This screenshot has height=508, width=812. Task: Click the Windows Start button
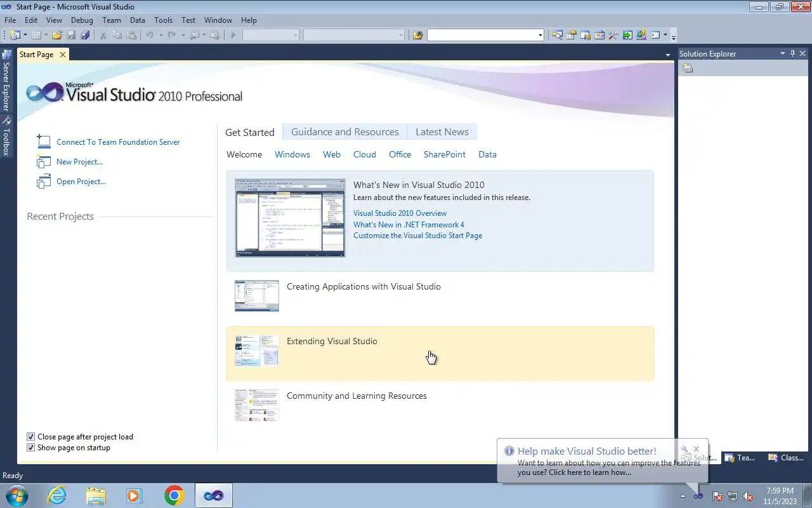pos(16,495)
